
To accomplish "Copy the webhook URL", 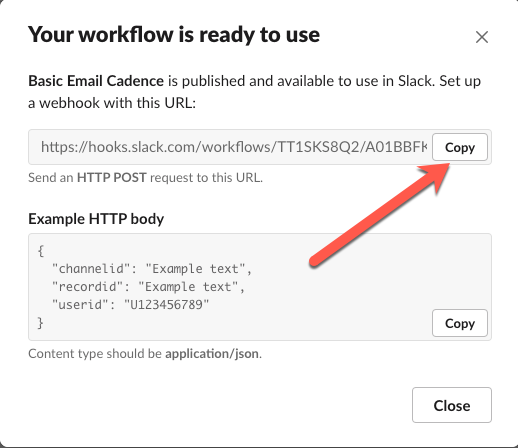I will (460, 147).
